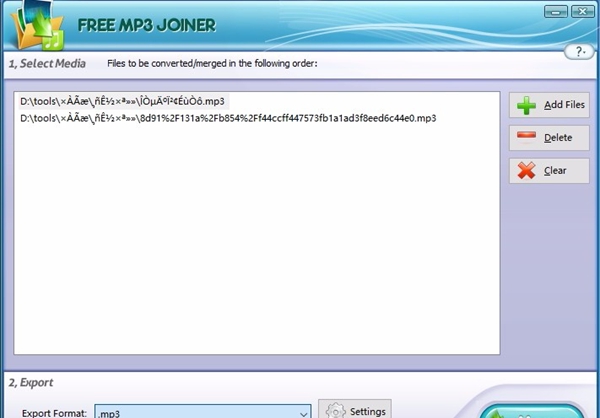Select the 8d91%2F131a mp3 file row

coord(228,118)
